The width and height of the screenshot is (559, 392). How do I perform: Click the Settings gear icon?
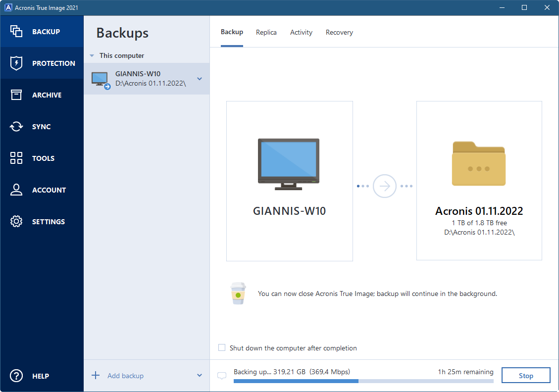[16, 221]
